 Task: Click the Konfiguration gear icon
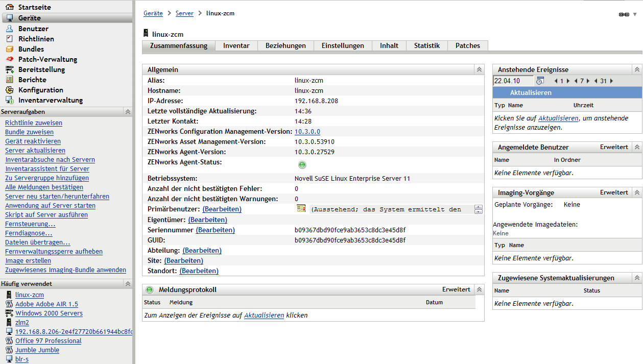tap(9, 90)
